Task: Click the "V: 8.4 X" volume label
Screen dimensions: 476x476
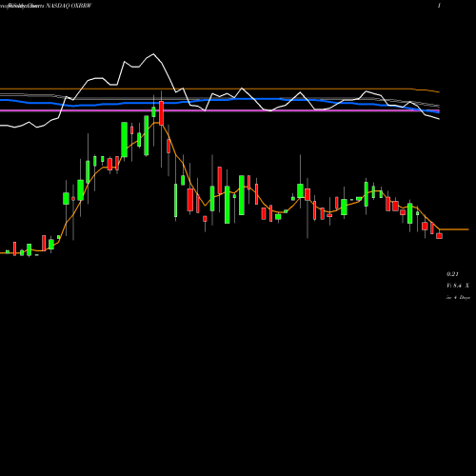Action: (x=458, y=286)
